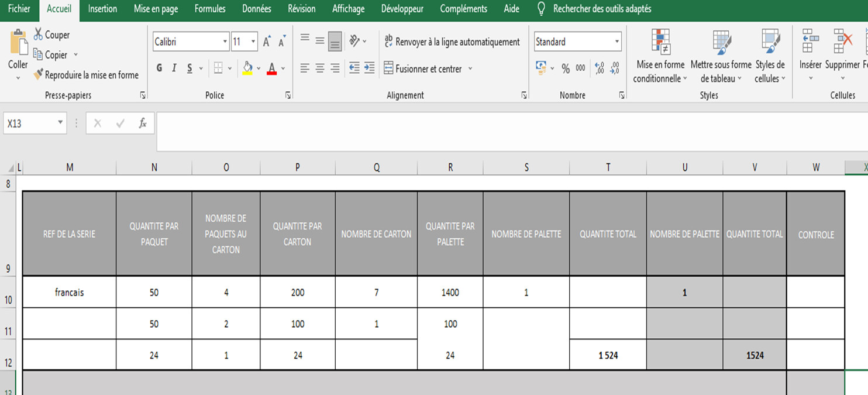Click the insert function fx icon
Image resolution: width=868 pixels, height=395 pixels.
(142, 123)
